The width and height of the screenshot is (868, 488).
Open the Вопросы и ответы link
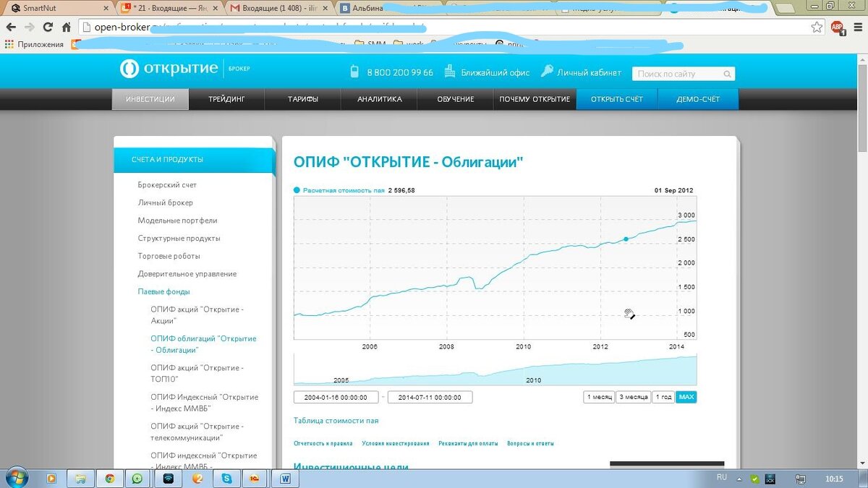(x=531, y=443)
